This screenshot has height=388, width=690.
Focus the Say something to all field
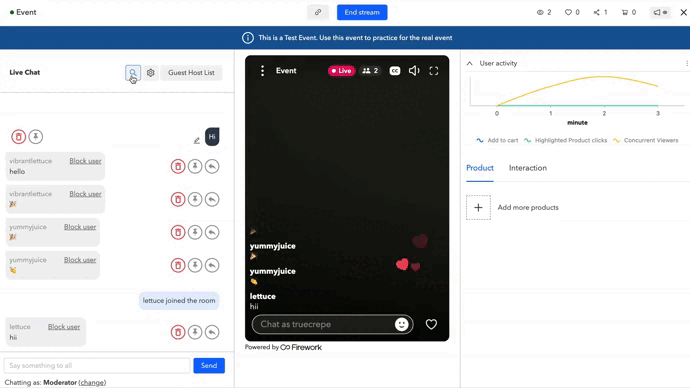click(97, 366)
